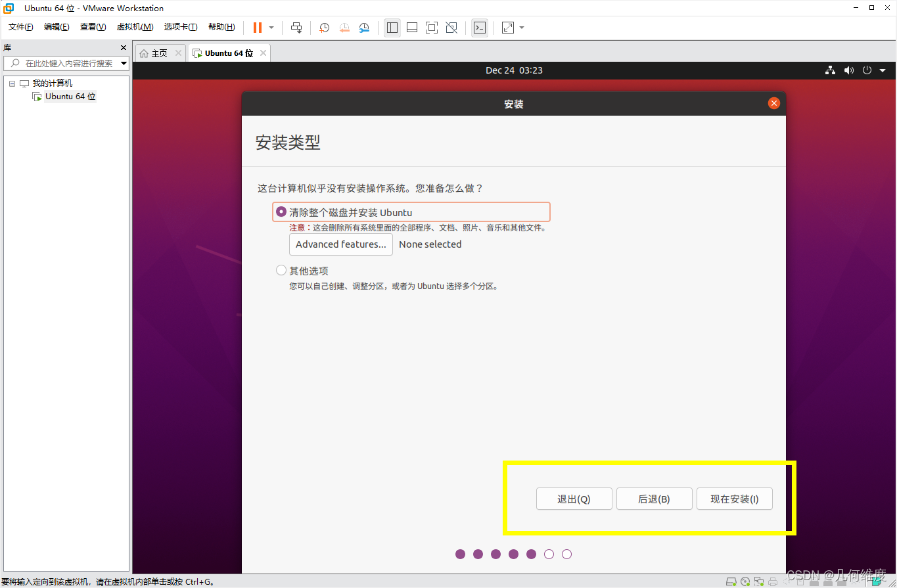Click the printer status bar icon
897x588 pixels.
[x=773, y=581]
